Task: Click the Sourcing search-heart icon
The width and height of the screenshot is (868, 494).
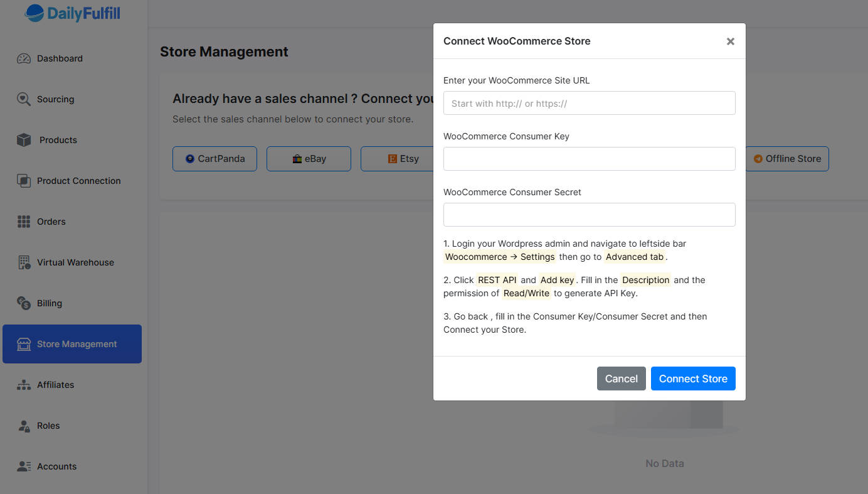Action: point(24,99)
